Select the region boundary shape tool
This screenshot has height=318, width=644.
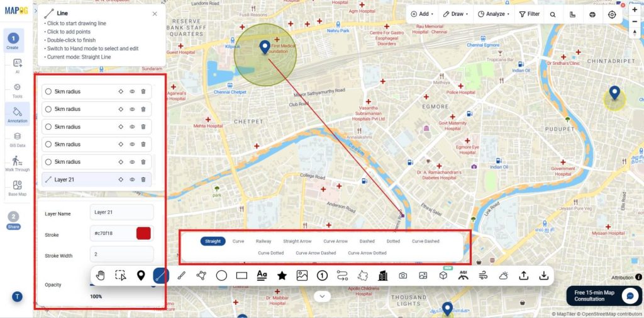tap(363, 276)
